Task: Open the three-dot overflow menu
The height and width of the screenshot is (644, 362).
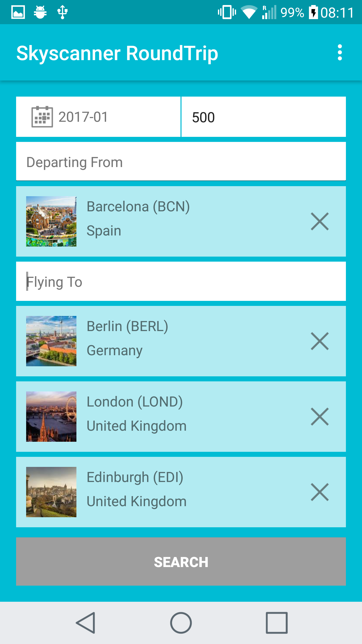Action: tap(340, 53)
